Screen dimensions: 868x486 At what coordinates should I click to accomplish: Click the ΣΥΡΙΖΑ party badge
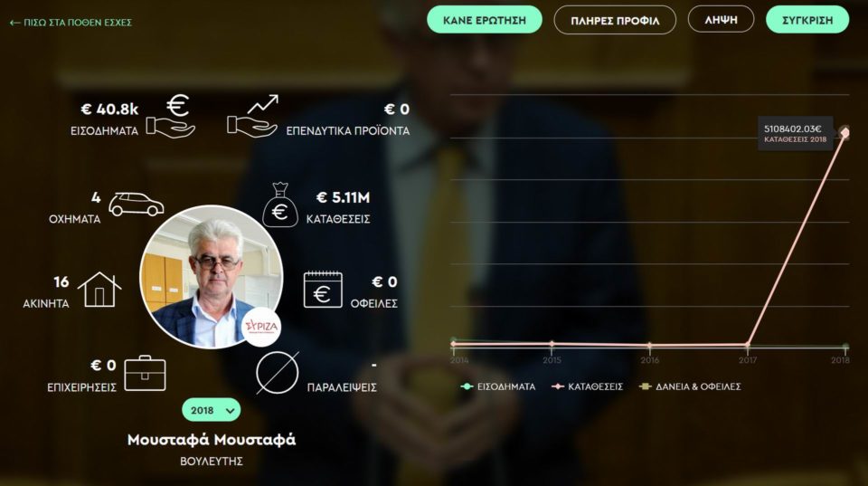pos(261,327)
